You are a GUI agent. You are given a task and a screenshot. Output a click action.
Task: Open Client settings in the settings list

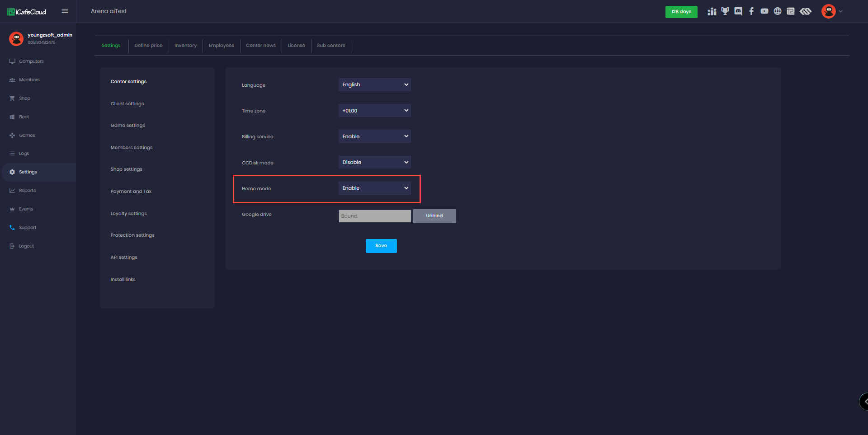[x=127, y=104]
